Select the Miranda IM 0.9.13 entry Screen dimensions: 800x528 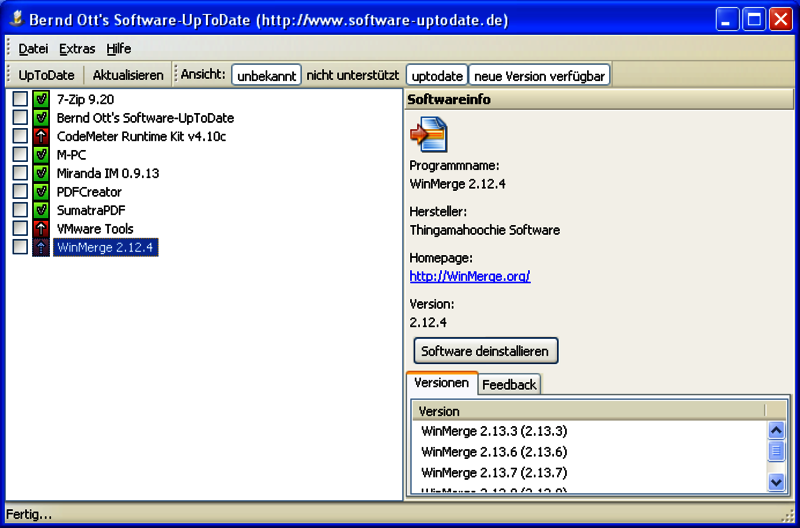(108, 173)
